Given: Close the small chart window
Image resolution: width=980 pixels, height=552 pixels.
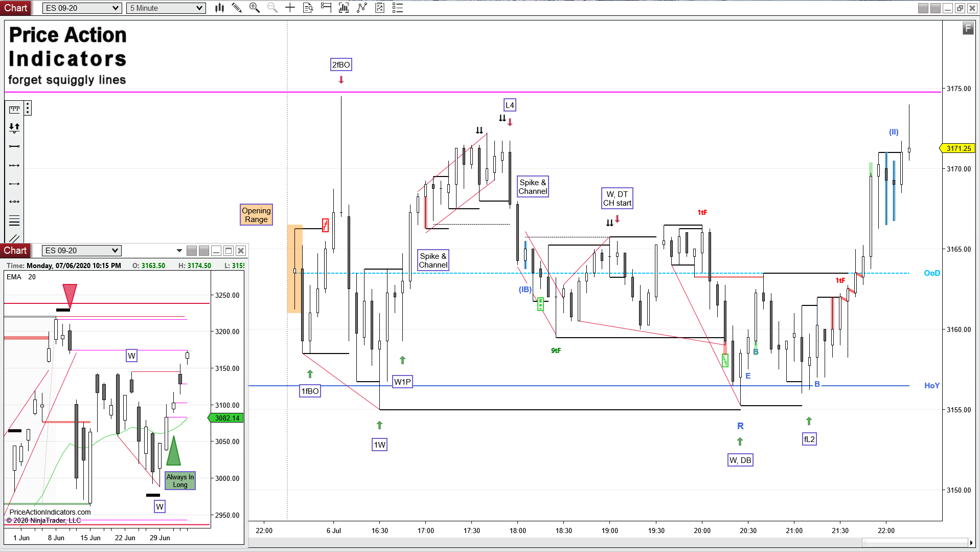Looking at the screenshot, I should pos(241,251).
